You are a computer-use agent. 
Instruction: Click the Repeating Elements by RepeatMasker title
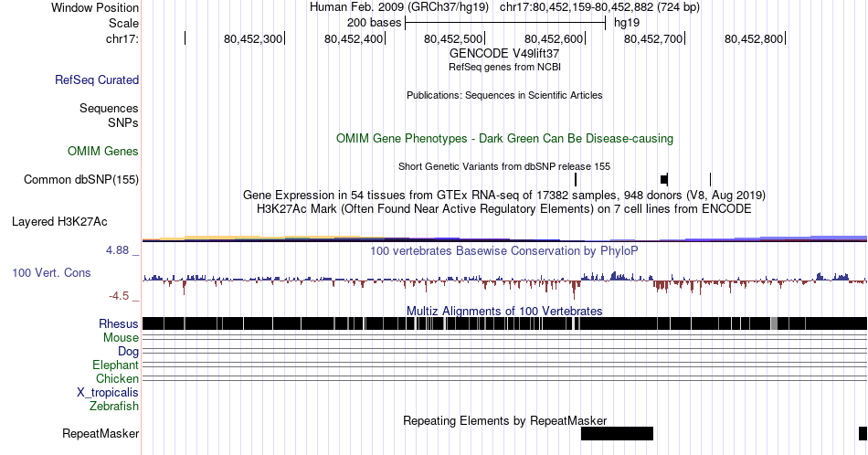tap(504, 420)
